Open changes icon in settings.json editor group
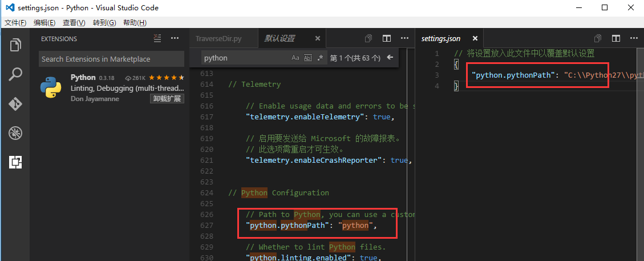This screenshot has width=644, height=261. pos(598,38)
